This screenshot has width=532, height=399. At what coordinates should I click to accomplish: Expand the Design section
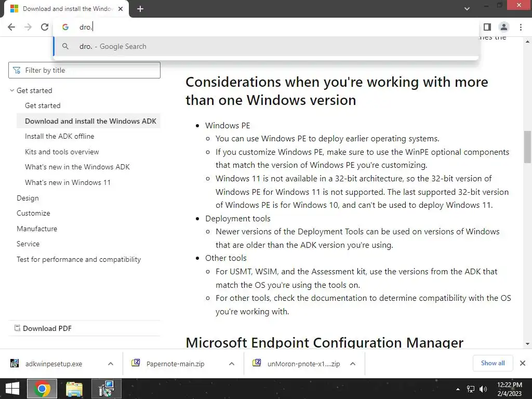28,198
